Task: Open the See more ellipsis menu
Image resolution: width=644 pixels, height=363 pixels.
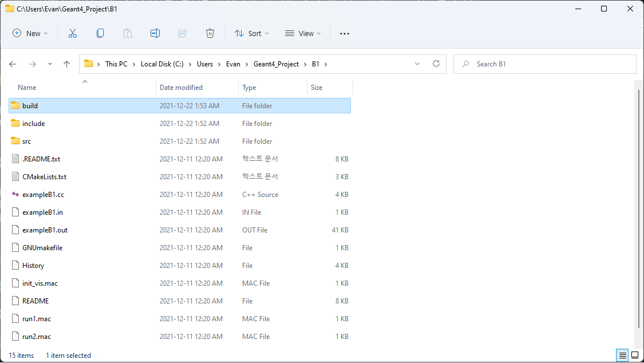Action: (344, 34)
